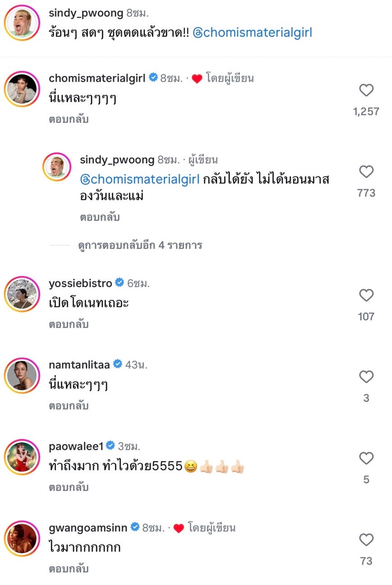This screenshot has width=392, height=585.
Task: View paowalee1's avatar story
Action: pos(22,457)
